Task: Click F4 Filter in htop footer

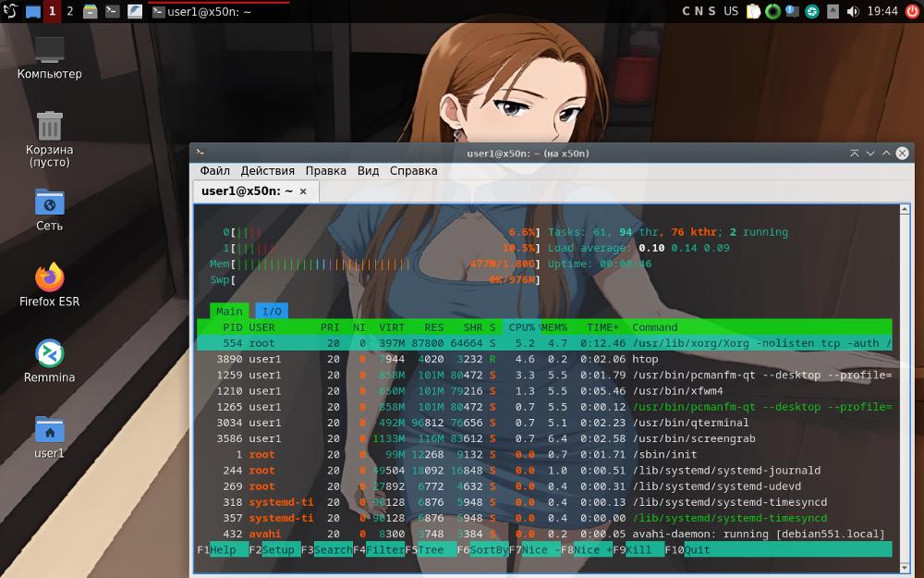Action: point(379,549)
